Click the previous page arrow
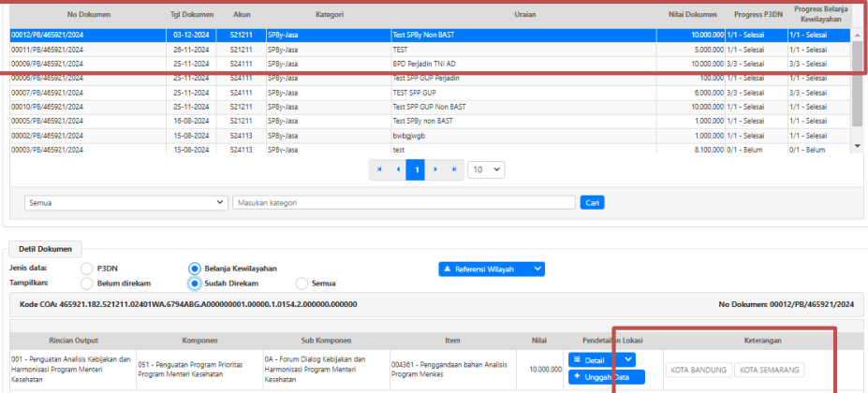 pyautogui.click(x=398, y=169)
